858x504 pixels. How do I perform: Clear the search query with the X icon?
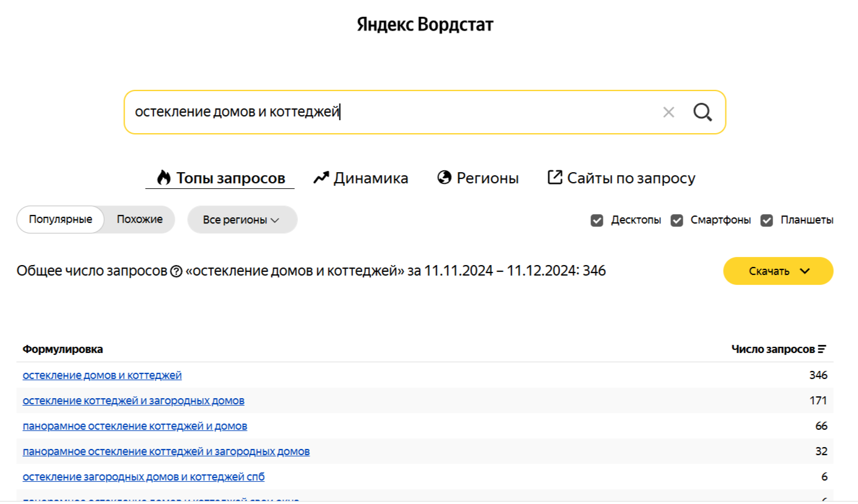[668, 112]
